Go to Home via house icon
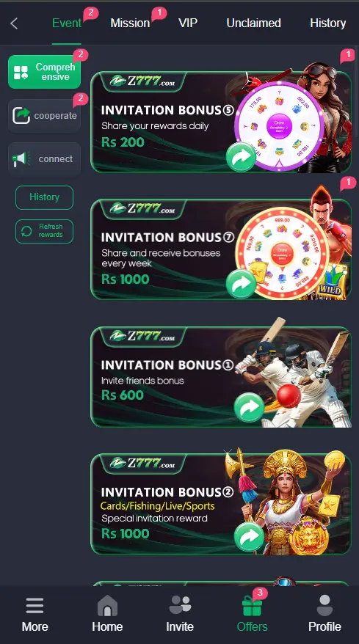 pyautogui.click(x=107, y=605)
